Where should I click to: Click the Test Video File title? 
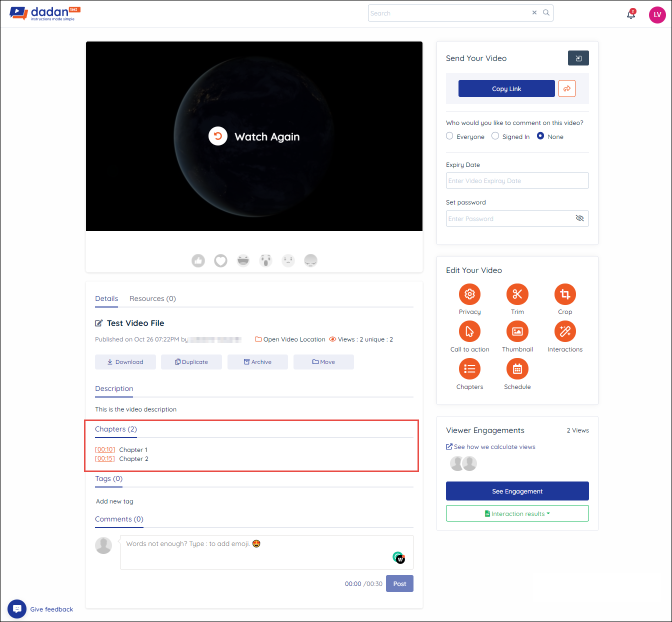[135, 323]
